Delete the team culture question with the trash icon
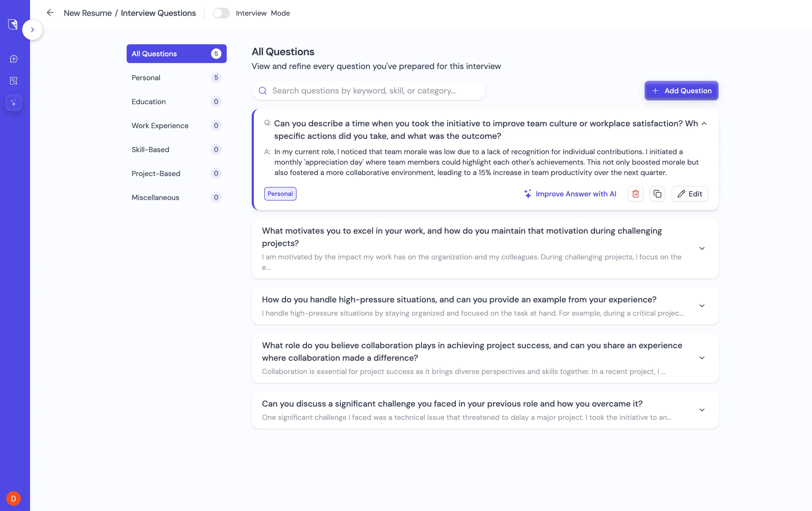 (x=635, y=194)
